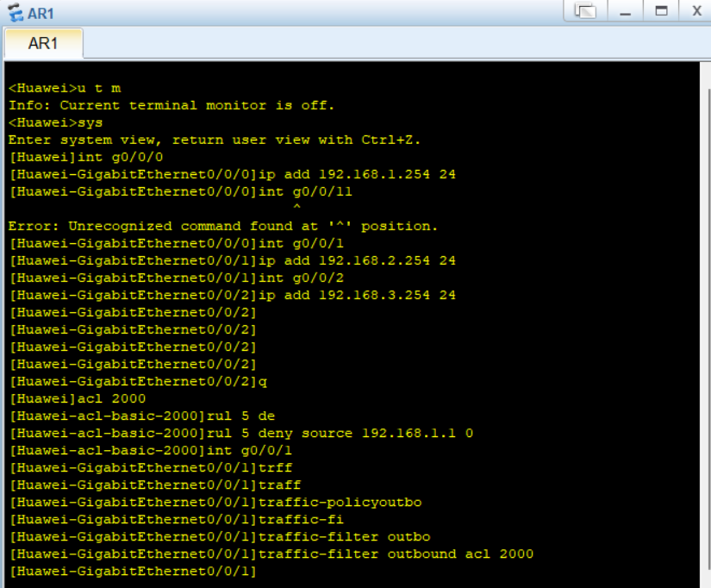Click the 'traffic-filter outbo' line
Image resolution: width=711 pixels, height=588 pixels.
220,536
